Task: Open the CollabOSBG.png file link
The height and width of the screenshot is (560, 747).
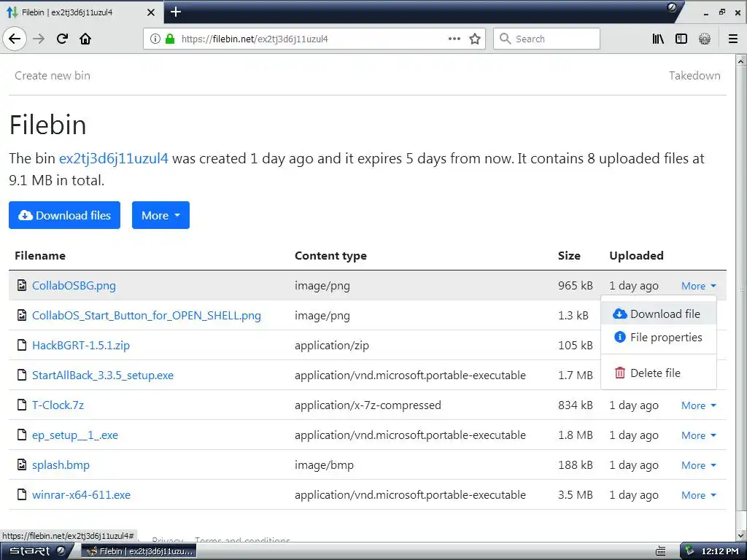Action: 74,285
